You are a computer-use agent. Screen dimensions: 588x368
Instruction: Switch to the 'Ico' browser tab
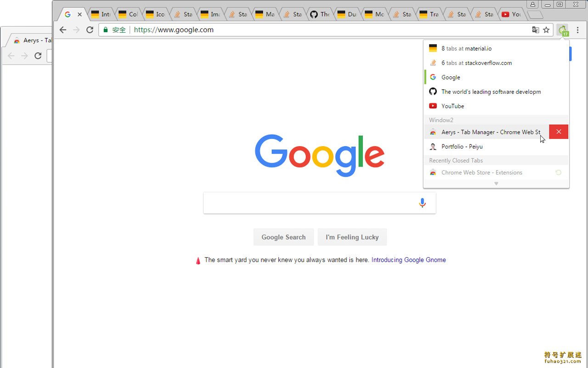click(155, 15)
